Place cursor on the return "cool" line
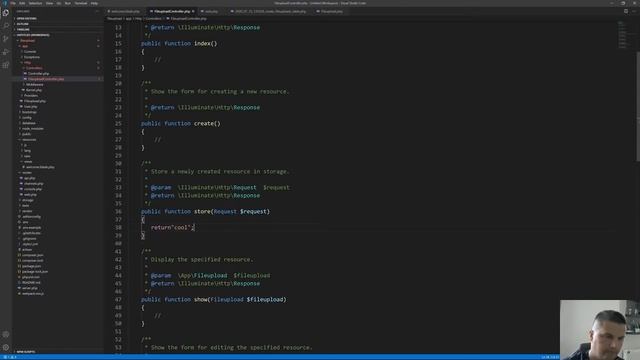This screenshot has height=360, width=640. [x=173, y=227]
